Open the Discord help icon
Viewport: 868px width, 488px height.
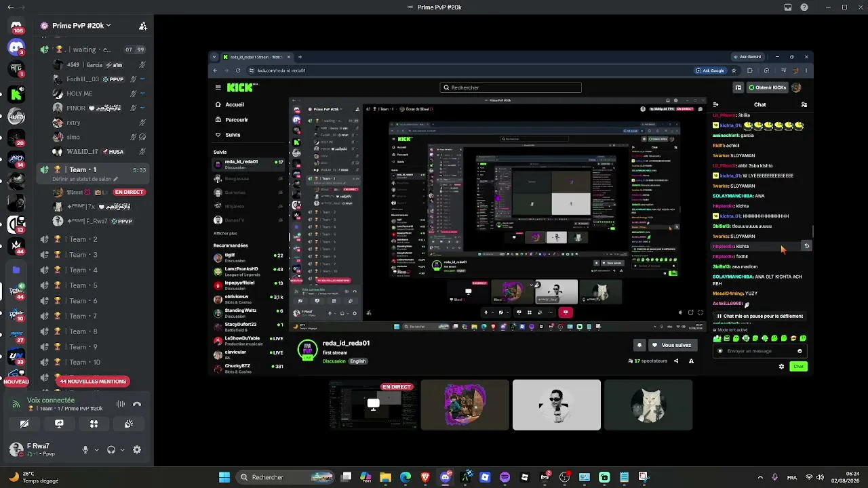804,7
